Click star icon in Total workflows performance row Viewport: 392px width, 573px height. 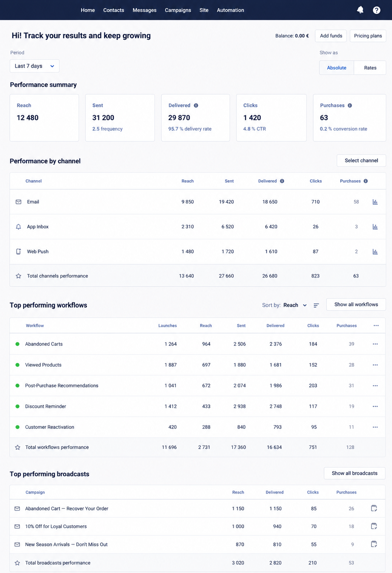(x=17, y=447)
